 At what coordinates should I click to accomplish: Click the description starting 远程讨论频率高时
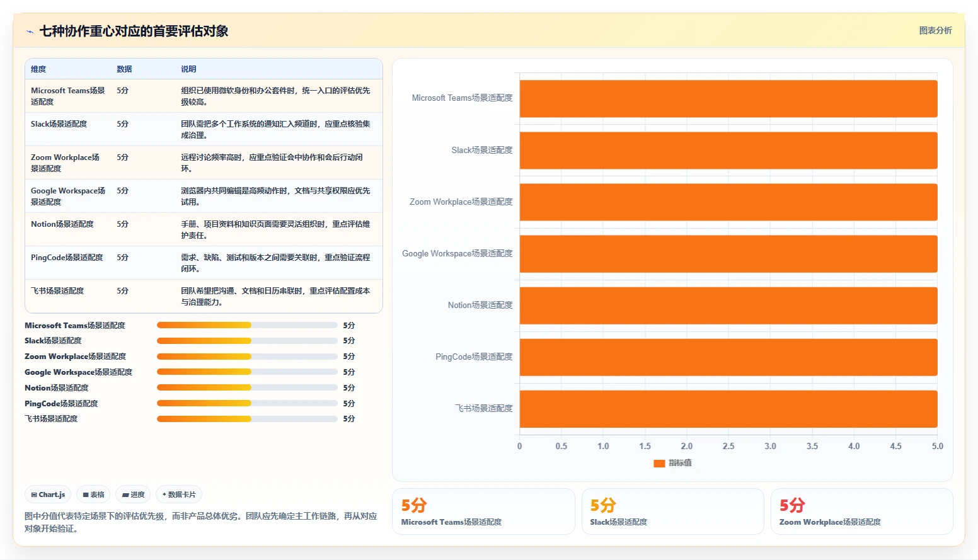pos(272,163)
